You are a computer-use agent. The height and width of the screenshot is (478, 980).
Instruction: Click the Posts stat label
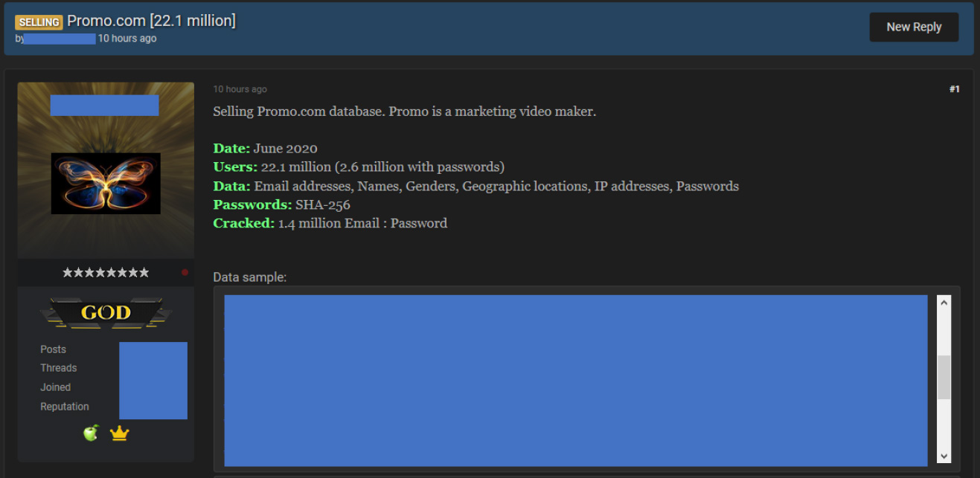click(x=53, y=349)
